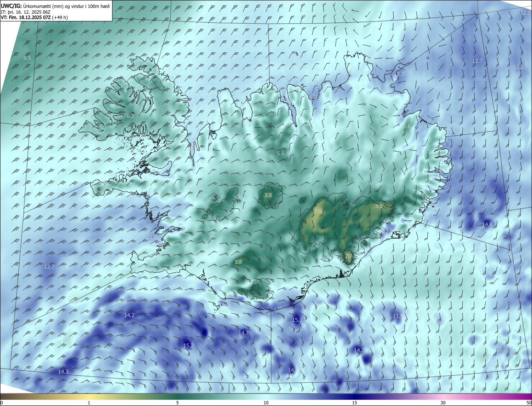Click the 15.3 value off the coast
This screenshot has height=406, width=532.
pos(297,320)
